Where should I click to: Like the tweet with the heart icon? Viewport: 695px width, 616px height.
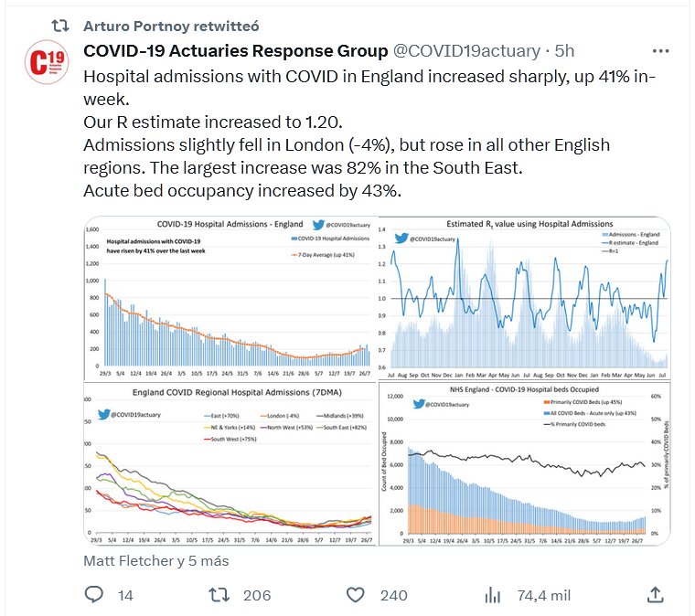click(358, 595)
